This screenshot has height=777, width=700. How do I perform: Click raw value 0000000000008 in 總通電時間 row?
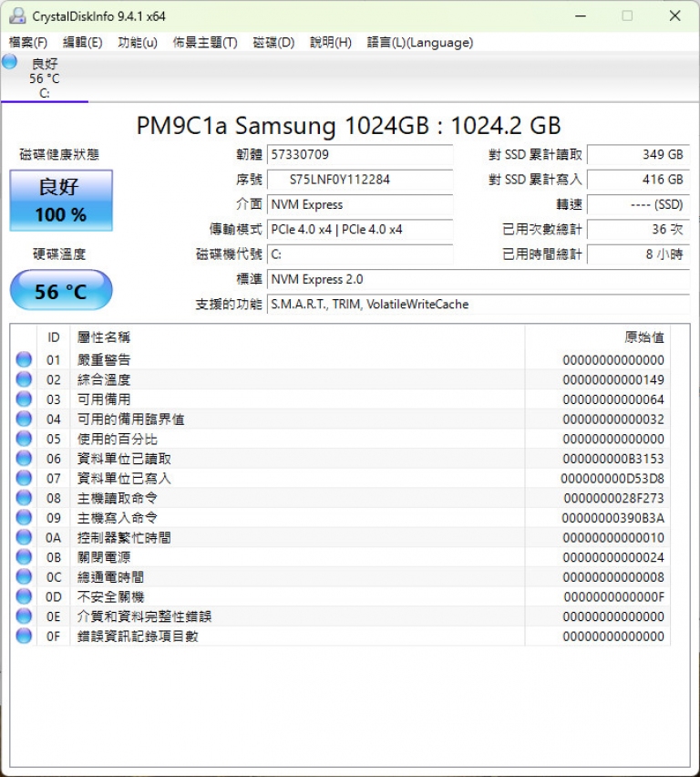click(x=613, y=577)
